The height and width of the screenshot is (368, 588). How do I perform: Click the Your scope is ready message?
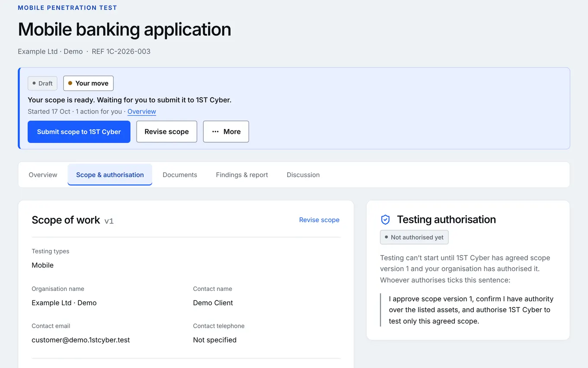pos(130,100)
